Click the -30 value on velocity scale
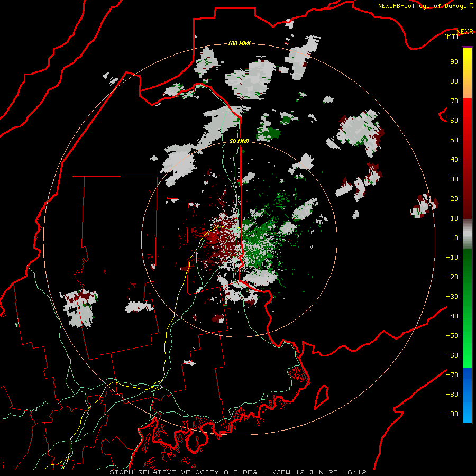 coord(452,297)
